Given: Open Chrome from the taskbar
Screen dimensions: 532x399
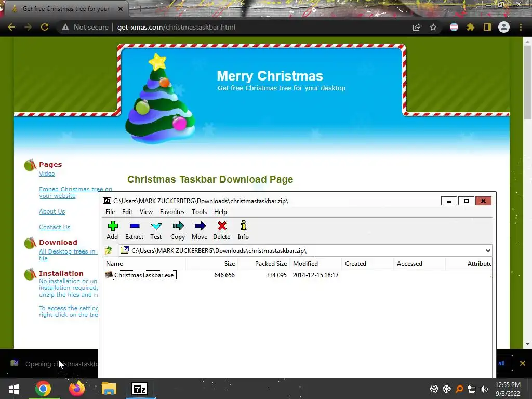Looking at the screenshot, I should [43, 389].
